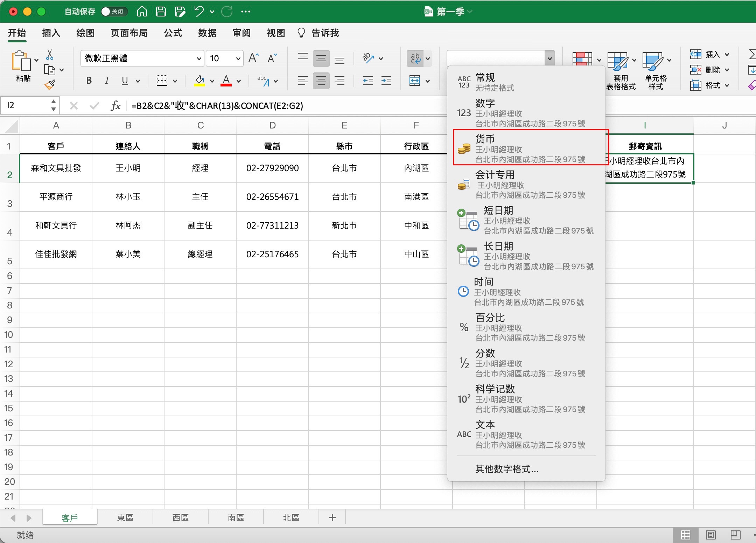Switch to the 公式 ribbon tab
The image size is (756, 543).
coord(173,33)
